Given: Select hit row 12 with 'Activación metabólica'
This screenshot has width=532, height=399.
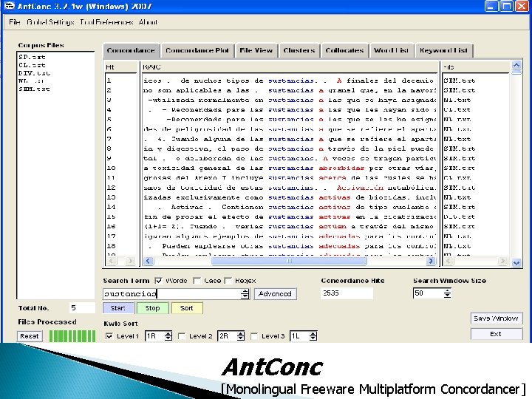Looking at the screenshot, I should [x=289, y=188].
